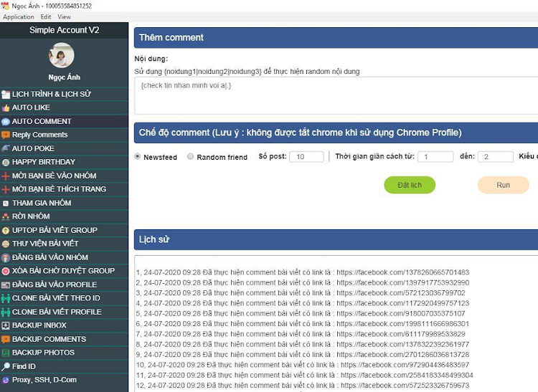Click the THAM GIA NHÓM icon
This screenshot has width=538, height=392.
point(6,203)
